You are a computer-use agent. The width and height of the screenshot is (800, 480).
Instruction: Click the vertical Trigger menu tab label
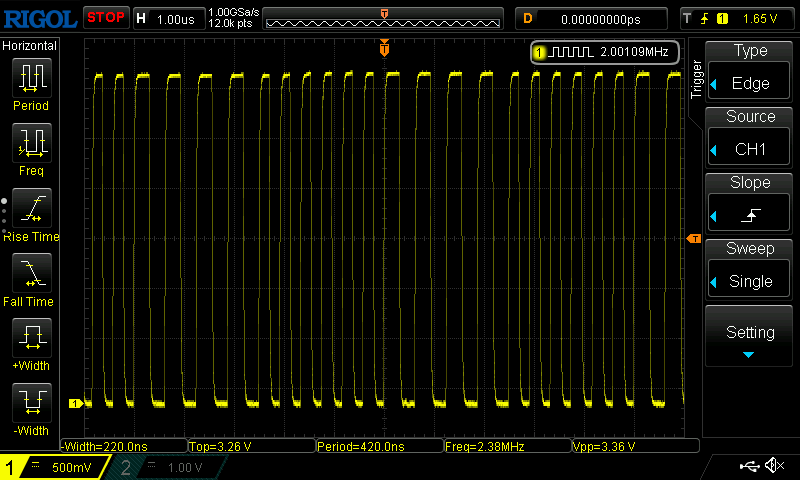696,80
